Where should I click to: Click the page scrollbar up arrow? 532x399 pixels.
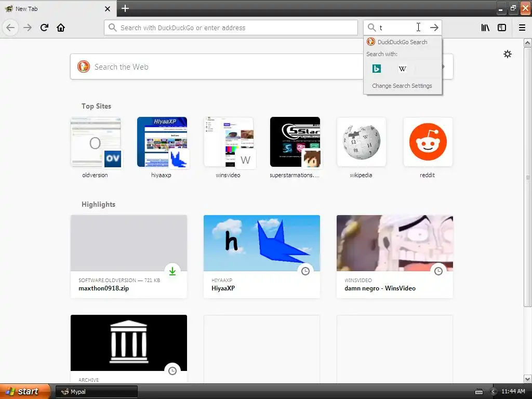[x=527, y=43]
